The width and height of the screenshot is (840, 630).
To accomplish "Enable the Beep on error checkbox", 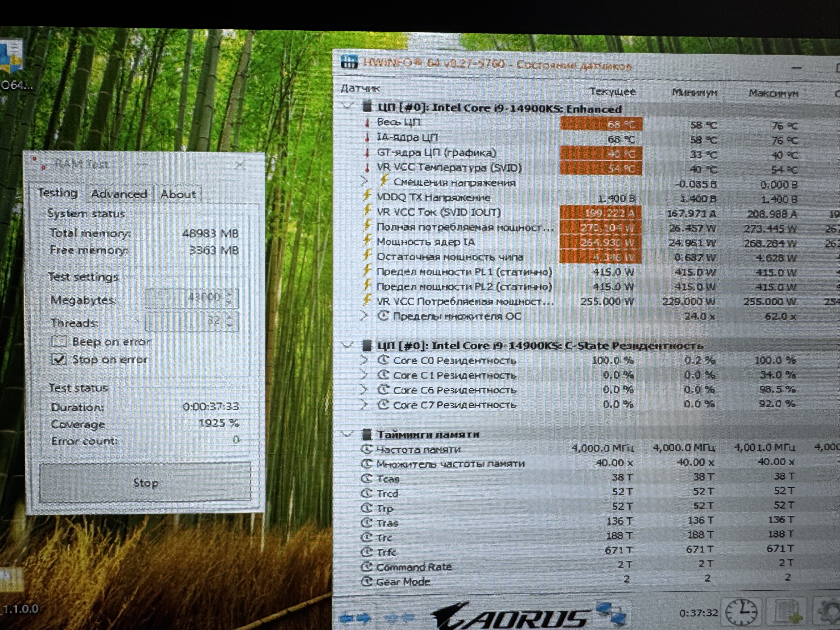I will [x=59, y=341].
